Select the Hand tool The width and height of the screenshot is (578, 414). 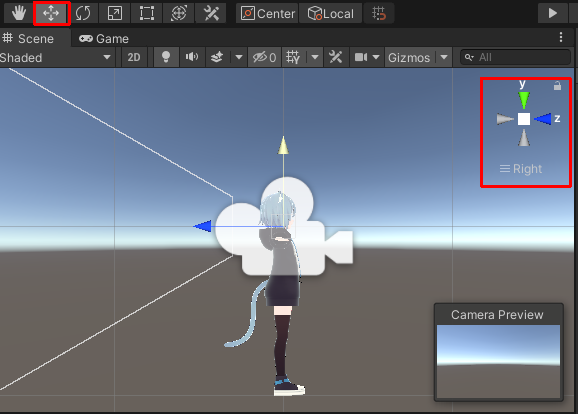[18, 13]
